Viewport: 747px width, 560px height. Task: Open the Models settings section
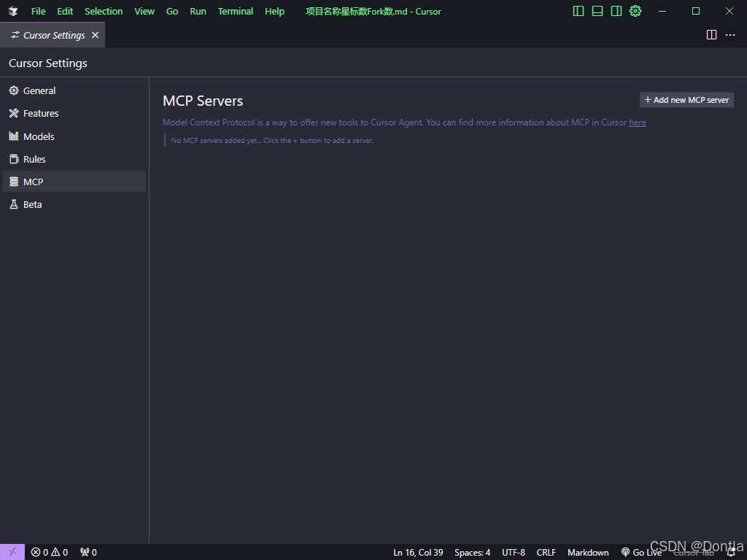pyautogui.click(x=74, y=136)
